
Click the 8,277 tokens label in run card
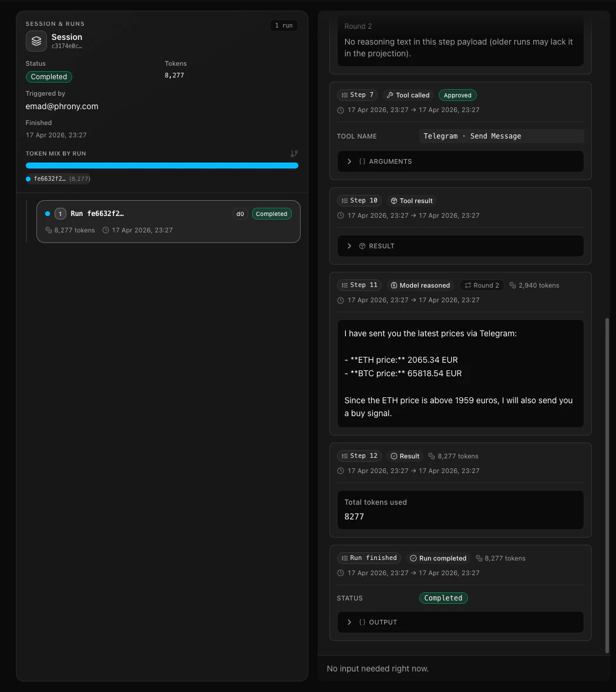(x=75, y=230)
